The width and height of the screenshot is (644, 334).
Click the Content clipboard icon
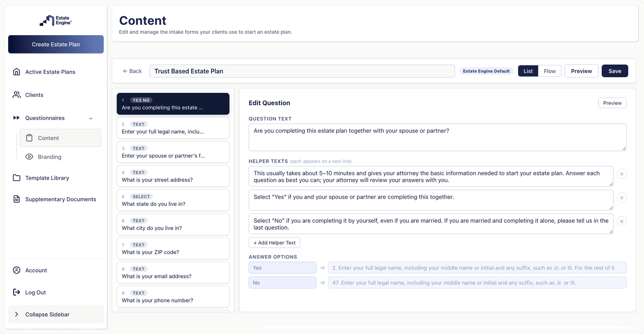[29, 138]
